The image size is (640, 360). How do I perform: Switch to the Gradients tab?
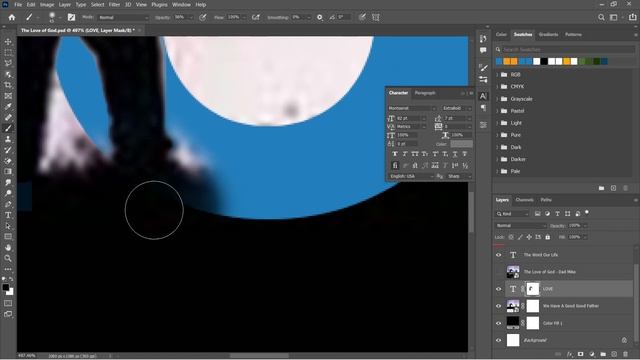click(x=548, y=34)
